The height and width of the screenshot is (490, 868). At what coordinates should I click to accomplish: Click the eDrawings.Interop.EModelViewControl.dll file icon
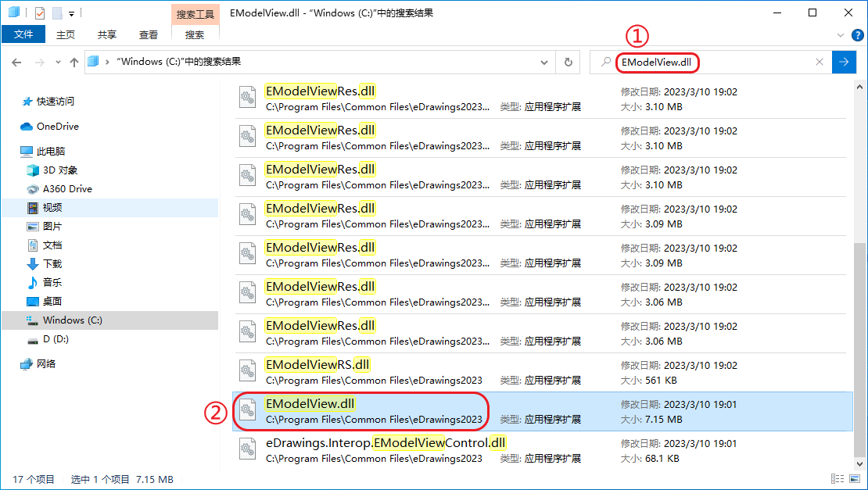[x=247, y=449]
